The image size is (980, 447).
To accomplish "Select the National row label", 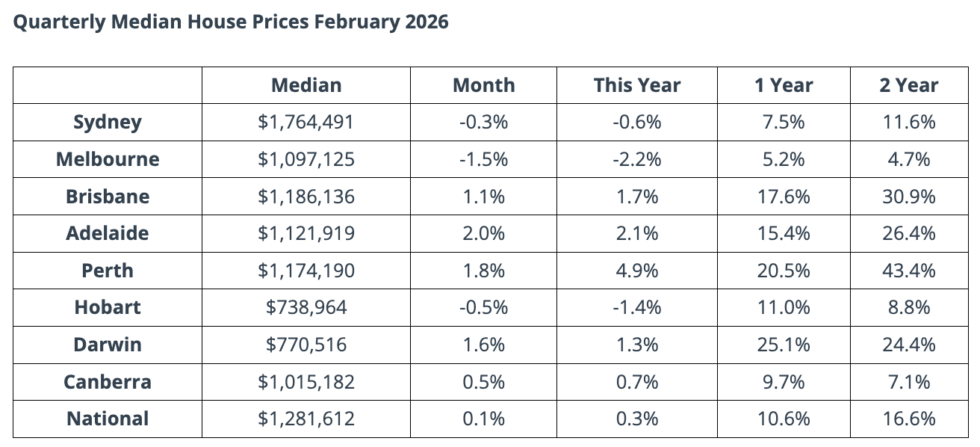I will tap(108, 419).
